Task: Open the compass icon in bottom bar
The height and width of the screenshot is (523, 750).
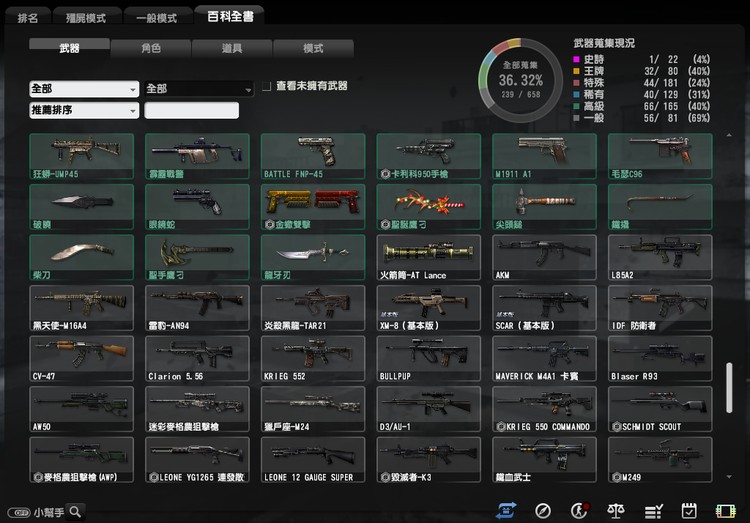Action: tap(543, 511)
